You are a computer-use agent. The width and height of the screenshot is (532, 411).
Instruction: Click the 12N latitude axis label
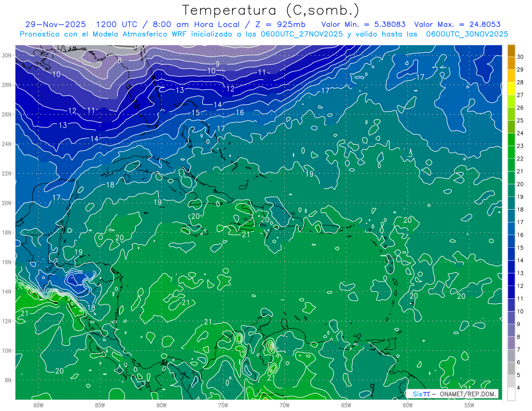(x=7, y=321)
